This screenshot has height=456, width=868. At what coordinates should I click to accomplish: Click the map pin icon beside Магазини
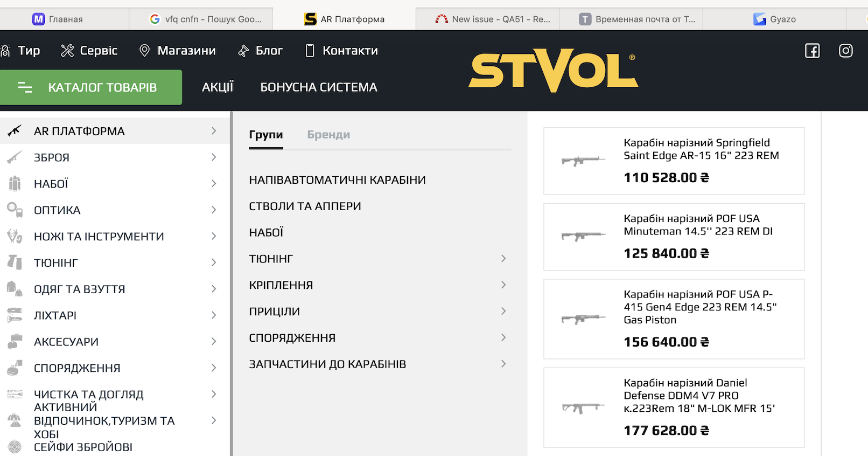coord(144,51)
